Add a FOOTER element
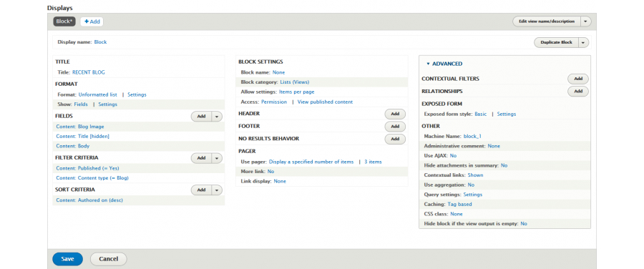This screenshot has height=269, width=644. [x=395, y=127]
